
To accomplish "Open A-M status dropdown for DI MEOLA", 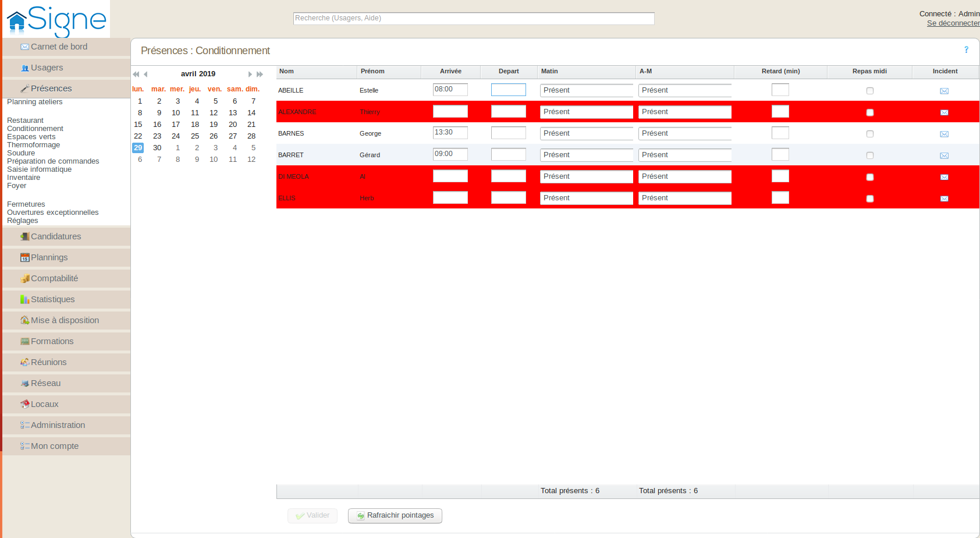I will click(x=685, y=176).
